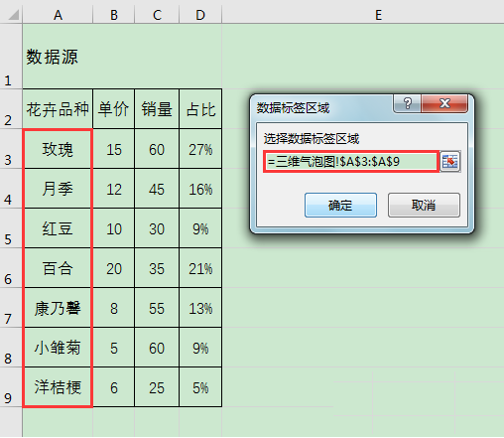Image resolution: width=504 pixels, height=438 pixels.
Task: Click the 销量 header cell
Action: click(x=157, y=109)
